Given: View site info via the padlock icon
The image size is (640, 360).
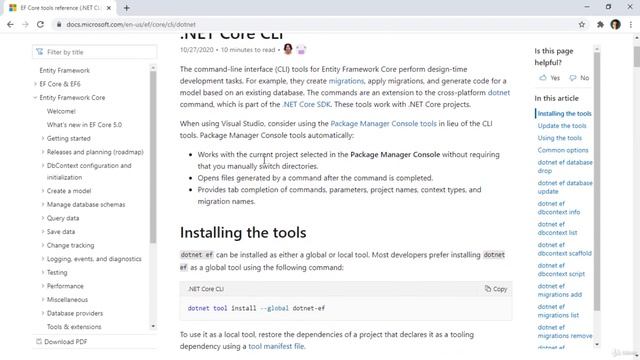Looking at the screenshot, I should (x=59, y=24).
